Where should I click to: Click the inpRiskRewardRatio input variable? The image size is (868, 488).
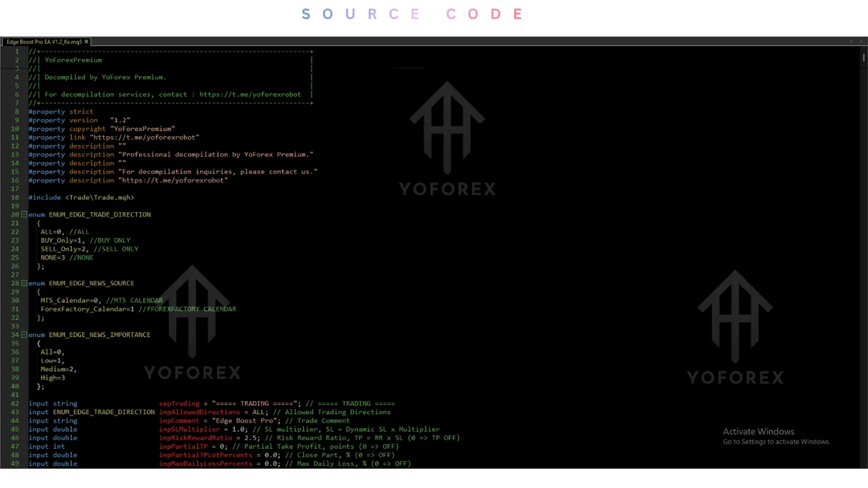(195, 438)
